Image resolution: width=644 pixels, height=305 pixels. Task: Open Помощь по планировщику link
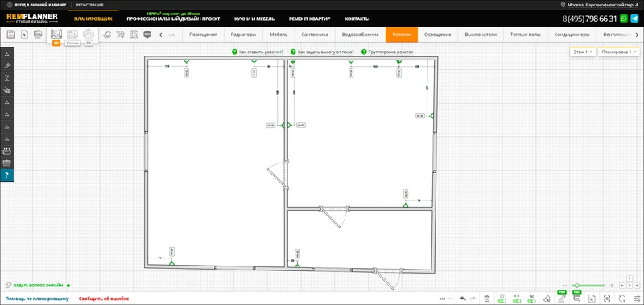tap(37, 299)
